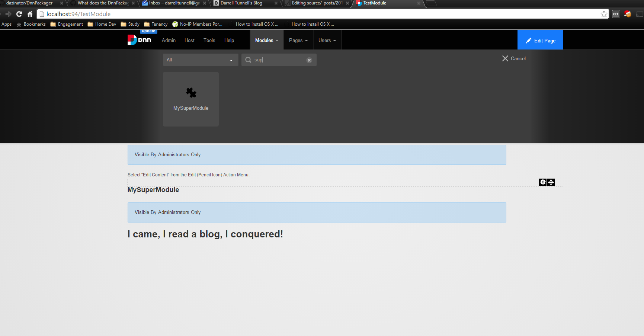Open the Admin menu

pos(169,40)
